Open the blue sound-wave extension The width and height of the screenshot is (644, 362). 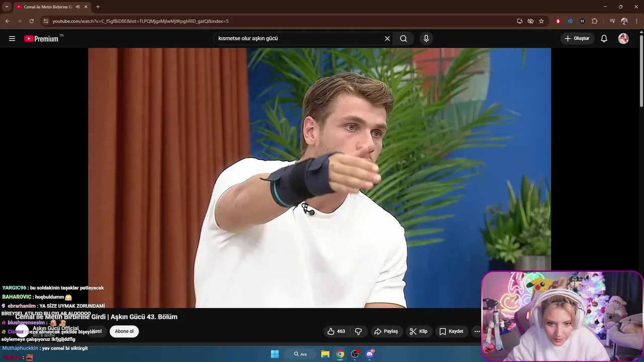(570, 21)
